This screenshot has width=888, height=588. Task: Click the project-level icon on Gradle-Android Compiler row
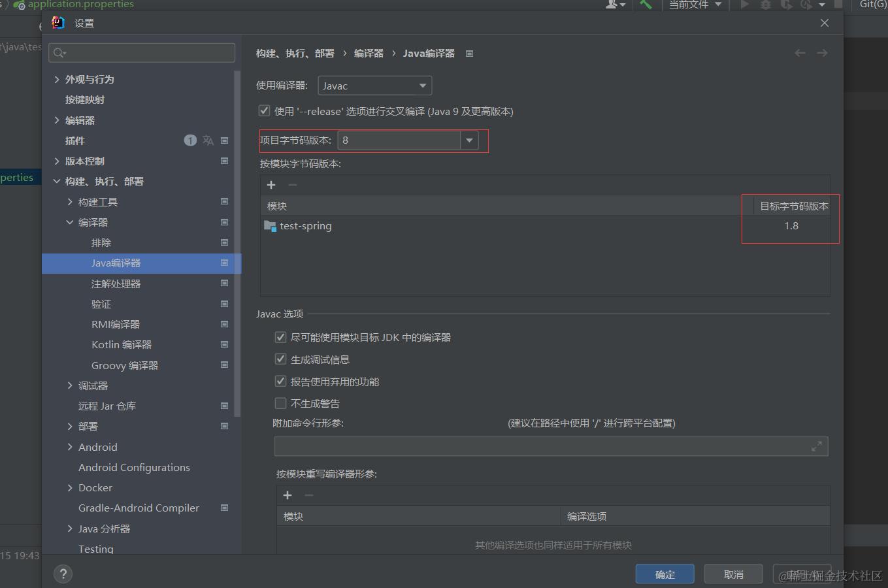tap(224, 508)
